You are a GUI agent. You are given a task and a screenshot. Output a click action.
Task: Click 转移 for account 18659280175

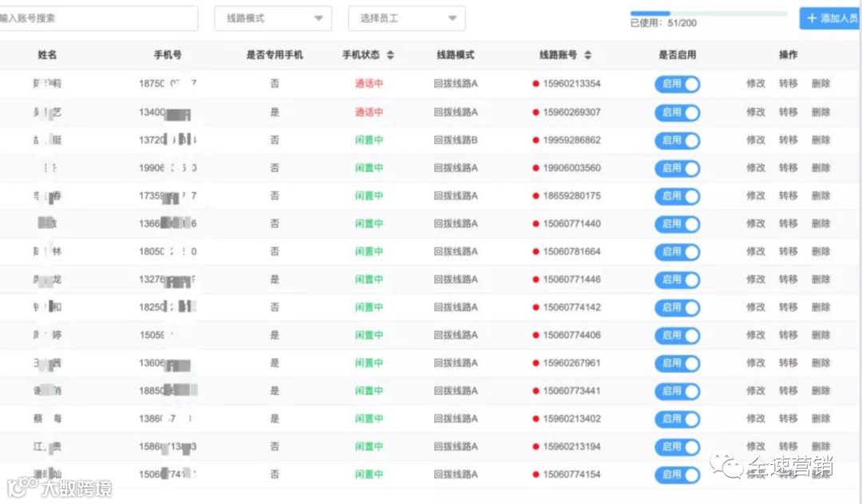click(788, 195)
